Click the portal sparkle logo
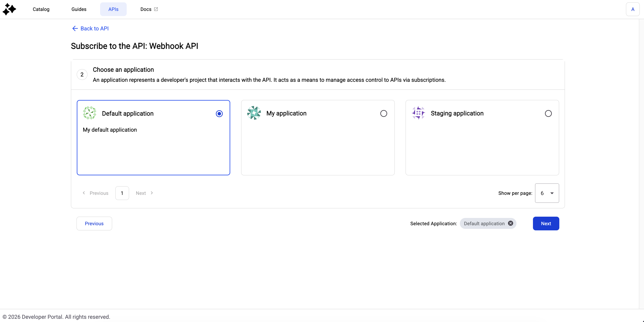644x322 pixels. tap(9, 9)
